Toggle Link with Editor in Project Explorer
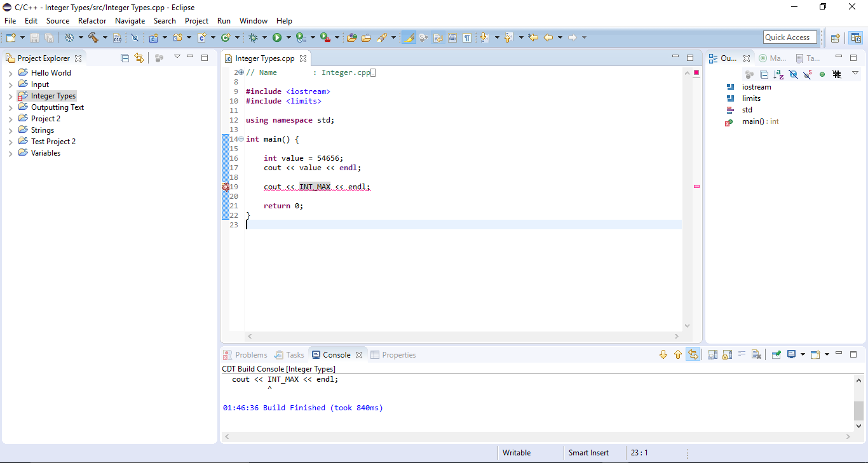This screenshot has width=868, height=463. tap(139, 58)
